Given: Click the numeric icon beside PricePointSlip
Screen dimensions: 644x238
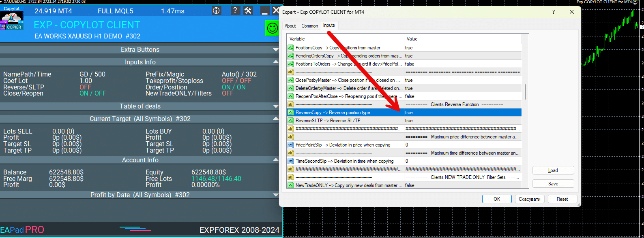Looking at the screenshot, I should pos(290,145).
